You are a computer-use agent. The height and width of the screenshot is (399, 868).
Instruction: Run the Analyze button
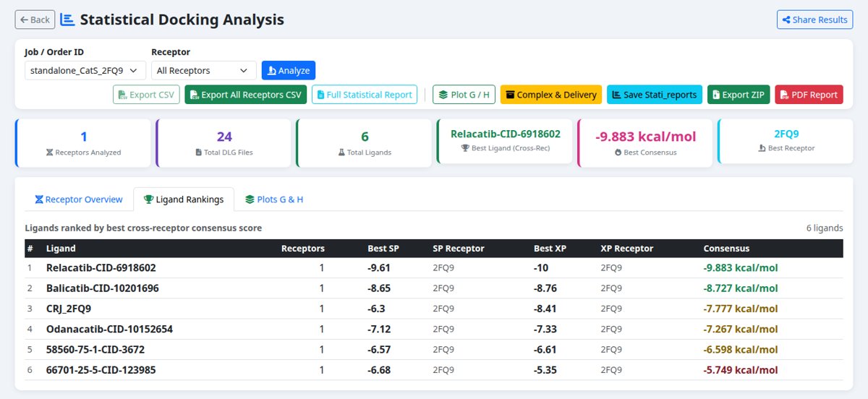coord(289,70)
